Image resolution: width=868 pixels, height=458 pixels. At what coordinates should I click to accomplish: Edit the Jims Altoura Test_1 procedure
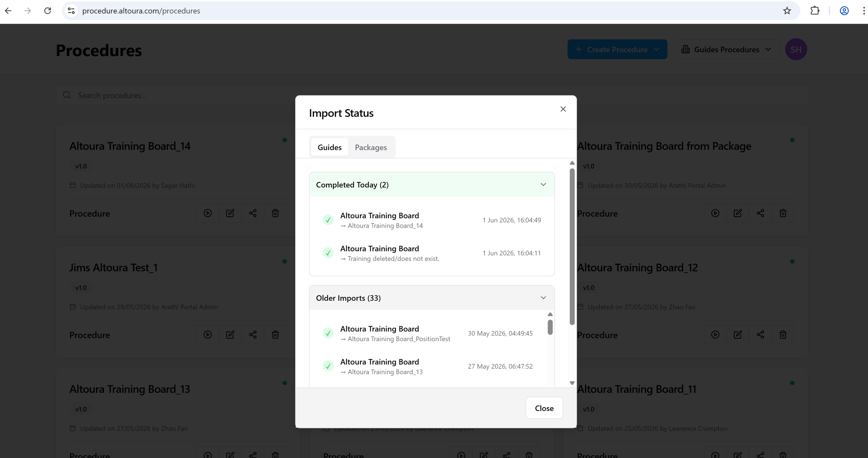(230, 335)
